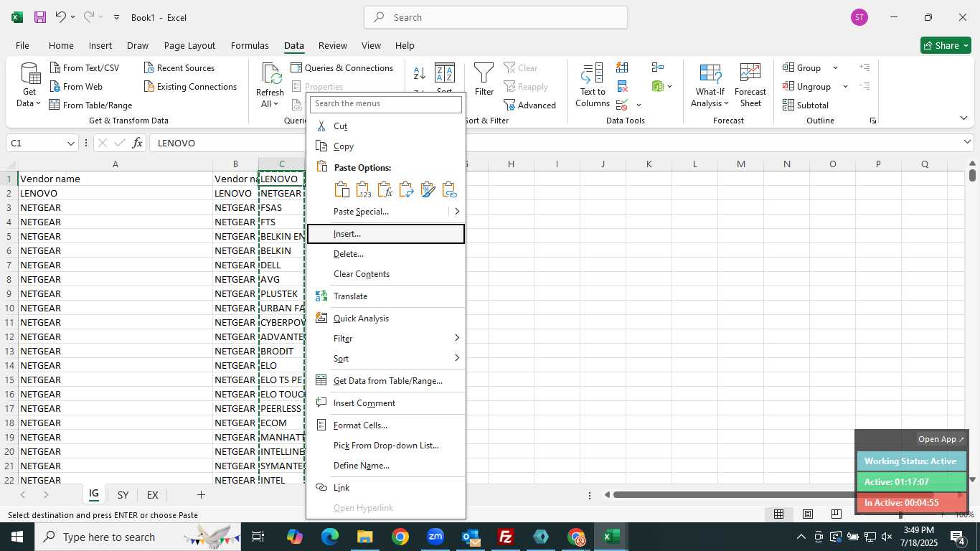This screenshot has width=980, height=551.
Task: Open Format Cells dialog
Action: point(386,425)
